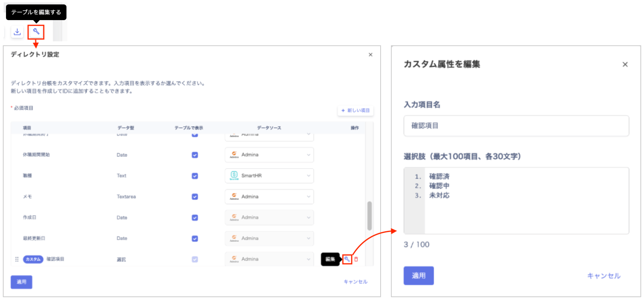The image size is (644, 300).
Task: Uncheck テーブルで表示 for 休職期間開始
Action: tap(195, 155)
